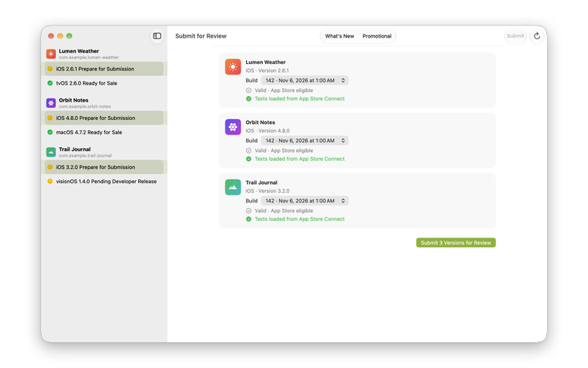Click green check icon in Orbit Notes card
588x368 pixels.
[x=248, y=159]
